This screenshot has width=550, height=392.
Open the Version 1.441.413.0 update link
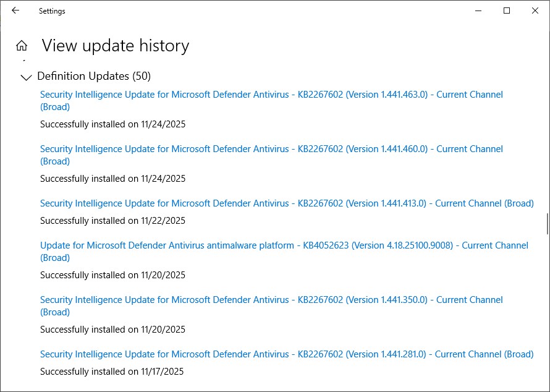click(x=287, y=203)
